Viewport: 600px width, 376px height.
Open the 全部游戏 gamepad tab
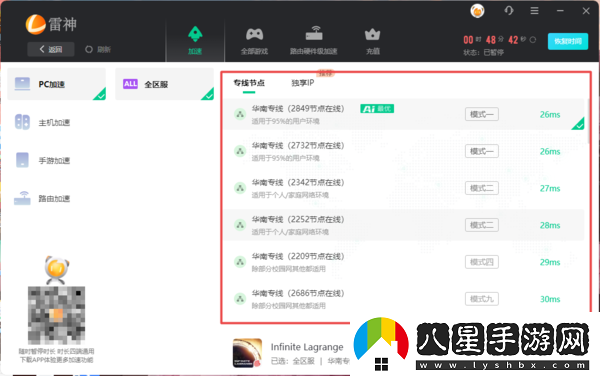pos(254,41)
